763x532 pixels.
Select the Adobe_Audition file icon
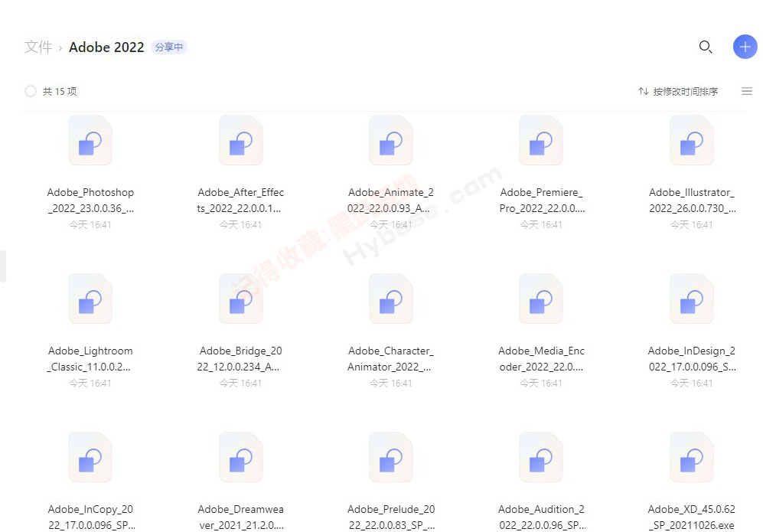540,458
